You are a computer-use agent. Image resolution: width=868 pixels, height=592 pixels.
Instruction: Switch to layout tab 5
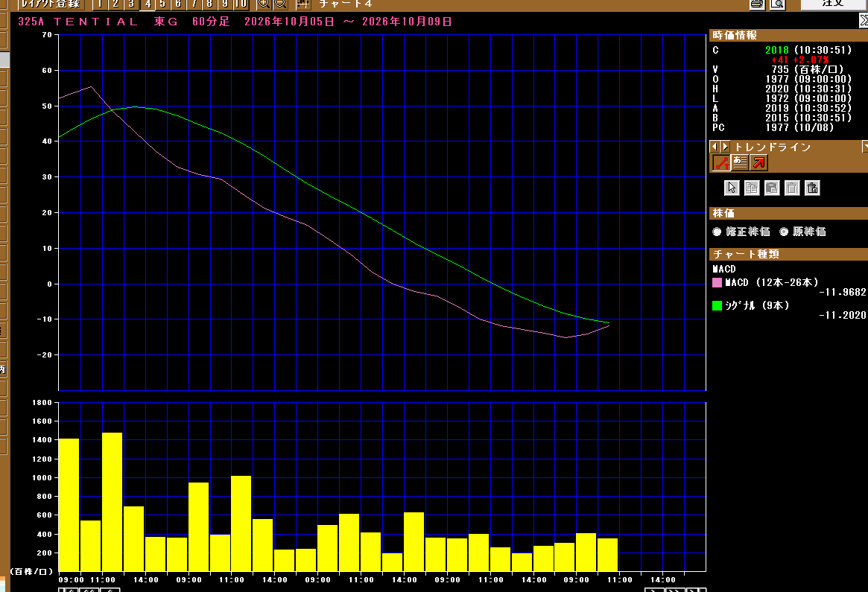[162, 4]
